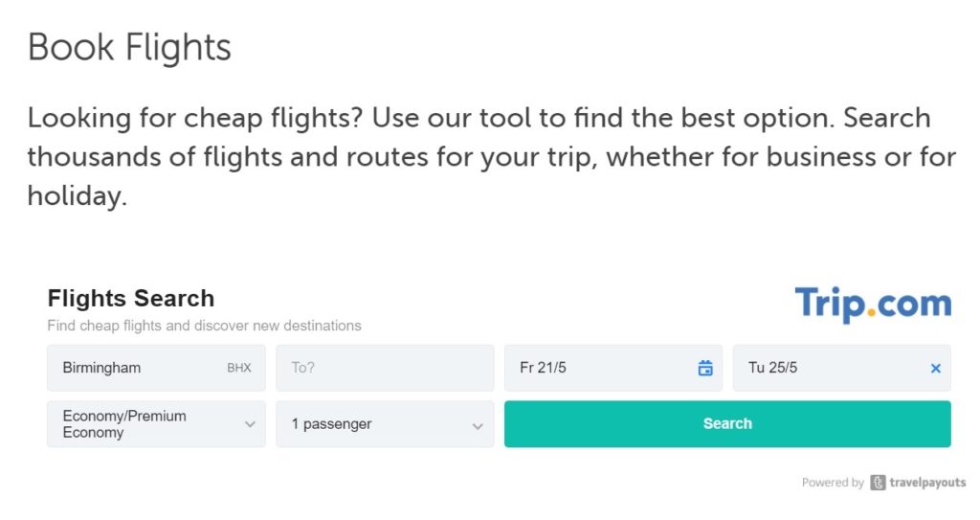
Task: Click the travelpayouts logo icon
Action: [878, 483]
